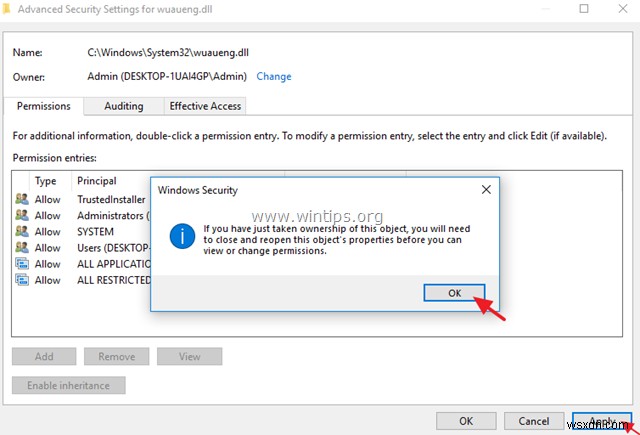Click OK in the Windows Security dialog
640x435 pixels.
(x=454, y=293)
